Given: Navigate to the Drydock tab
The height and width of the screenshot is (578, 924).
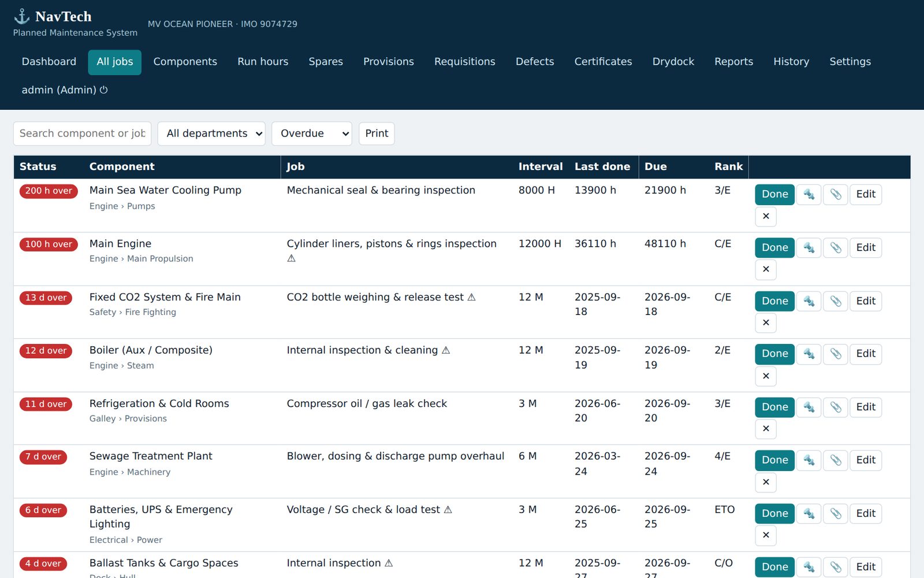Looking at the screenshot, I should point(673,62).
